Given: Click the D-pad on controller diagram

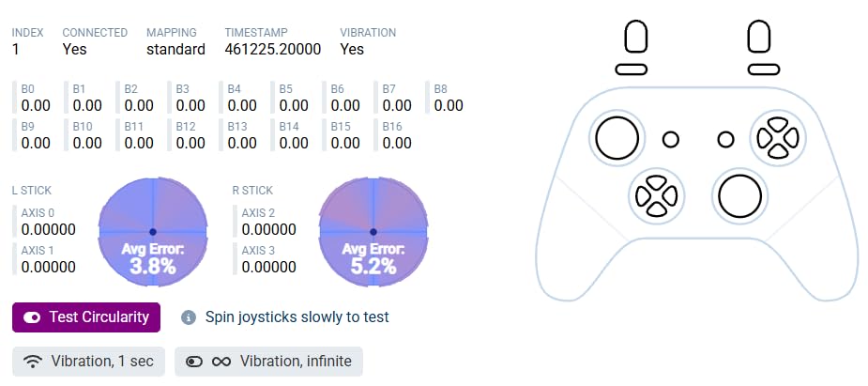Looking at the screenshot, I should pyautogui.click(x=655, y=195).
